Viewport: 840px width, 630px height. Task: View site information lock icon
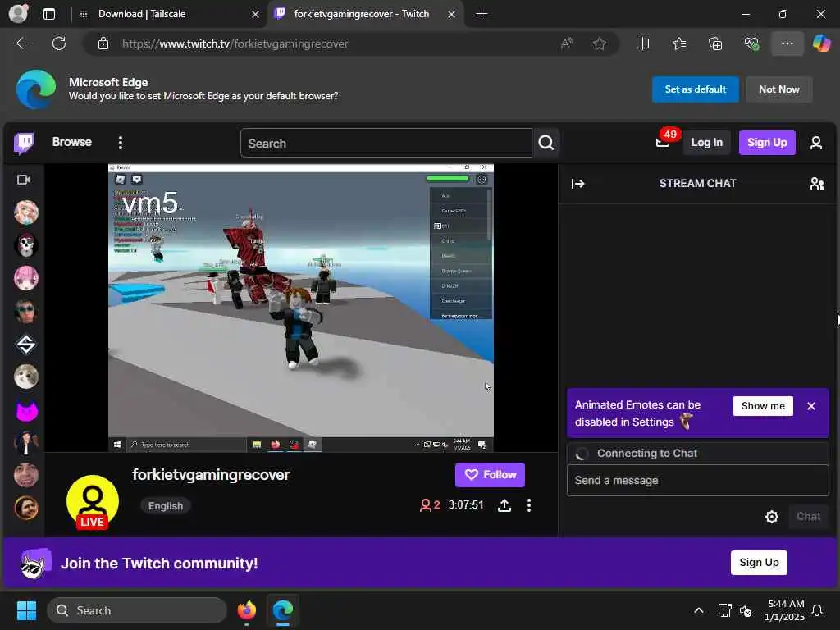point(103,43)
